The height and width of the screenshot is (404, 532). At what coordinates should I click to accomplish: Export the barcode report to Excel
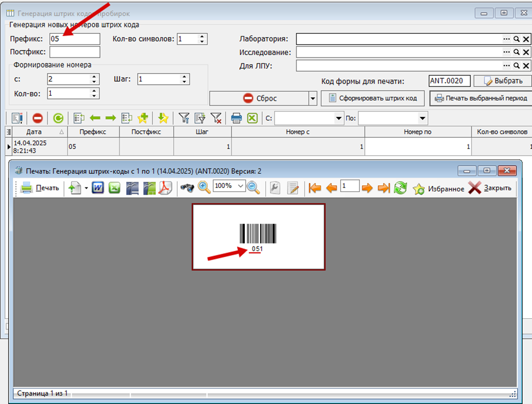pos(115,188)
